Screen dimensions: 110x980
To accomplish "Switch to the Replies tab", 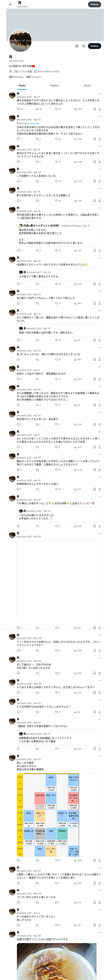I will 55,86.
